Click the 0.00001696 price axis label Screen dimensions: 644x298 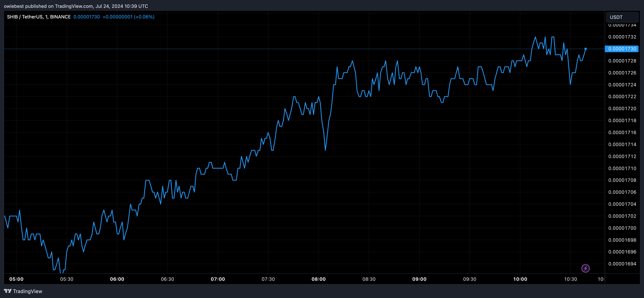point(622,252)
